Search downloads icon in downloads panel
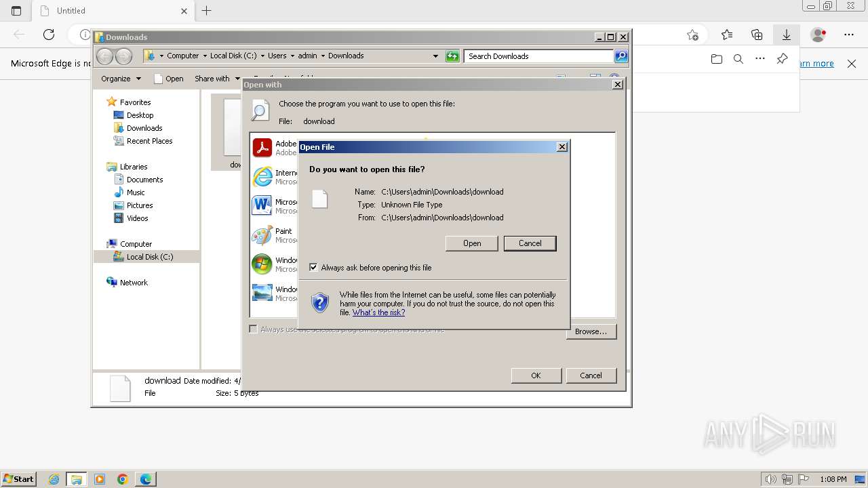The width and height of the screenshot is (868, 488). pyautogui.click(x=738, y=59)
